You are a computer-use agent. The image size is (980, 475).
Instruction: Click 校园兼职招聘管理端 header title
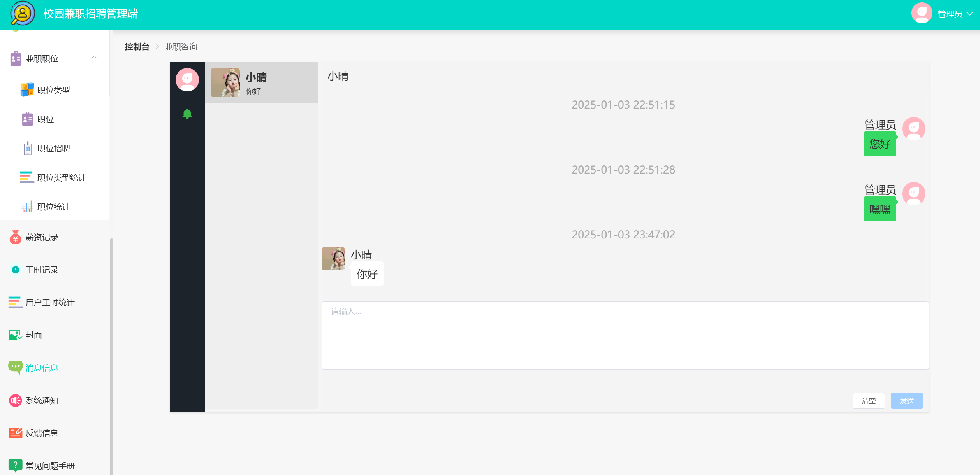pyautogui.click(x=90, y=14)
